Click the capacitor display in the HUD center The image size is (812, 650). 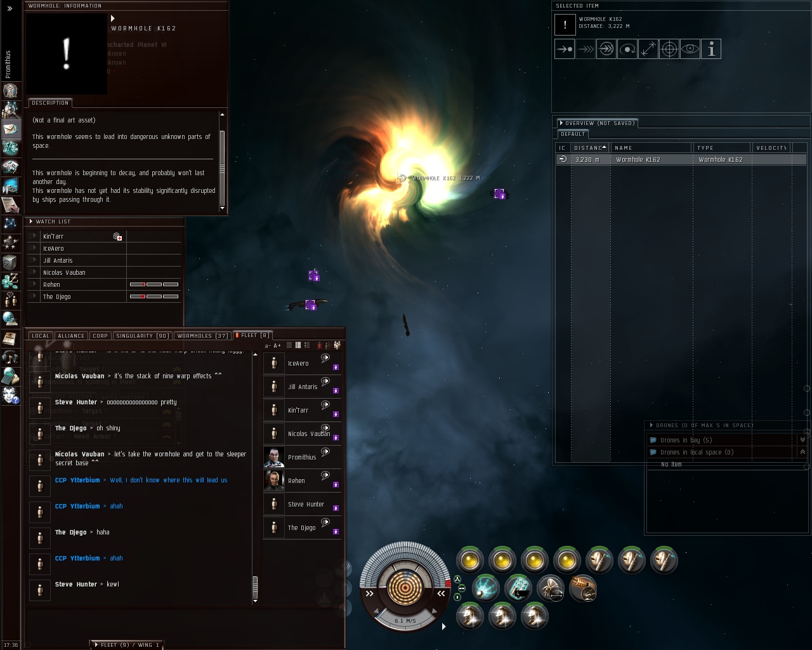coord(405,587)
